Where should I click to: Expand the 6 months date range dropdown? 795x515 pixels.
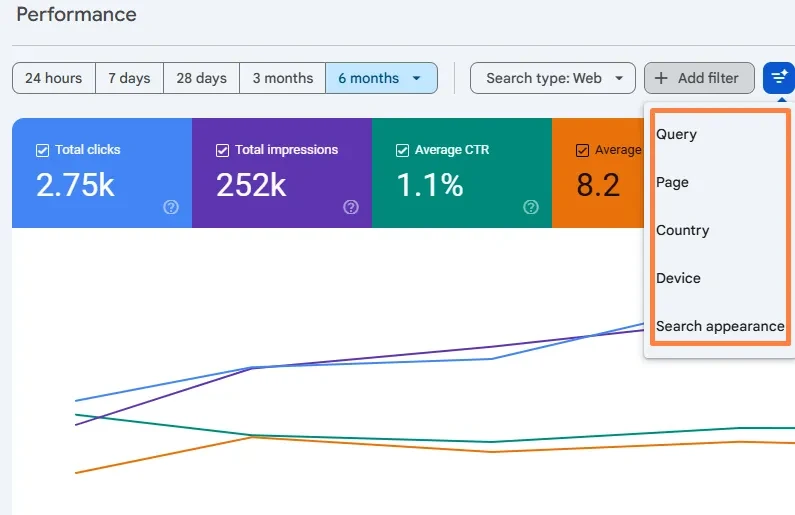pos(381,78)
